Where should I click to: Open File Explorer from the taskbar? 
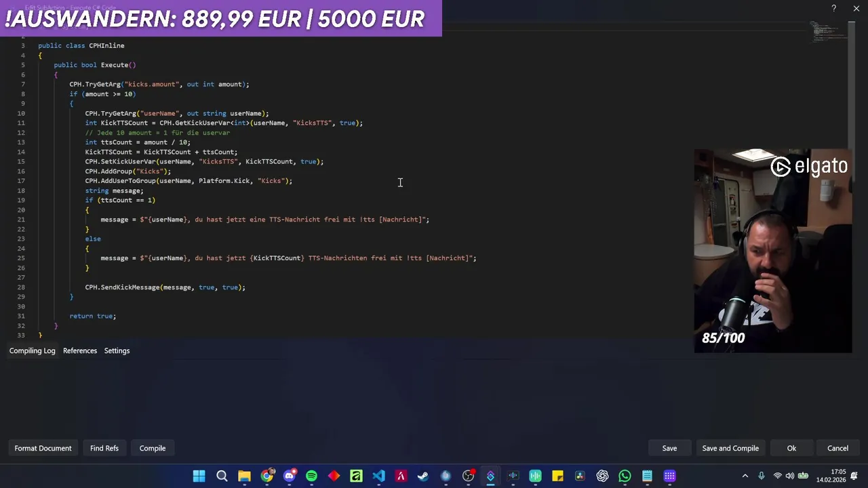point(244,476)
